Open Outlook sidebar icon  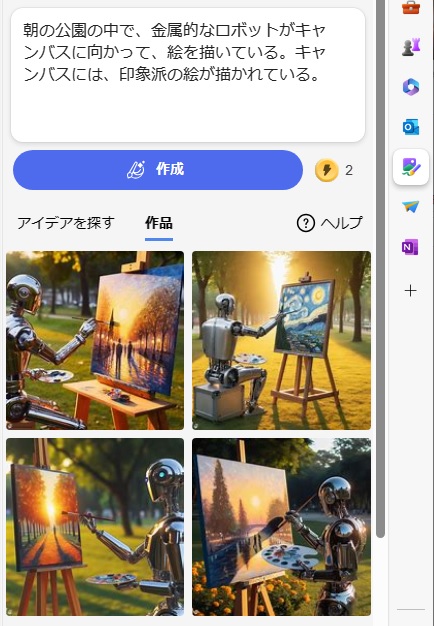pyautogui.click(x=411, y=127)
